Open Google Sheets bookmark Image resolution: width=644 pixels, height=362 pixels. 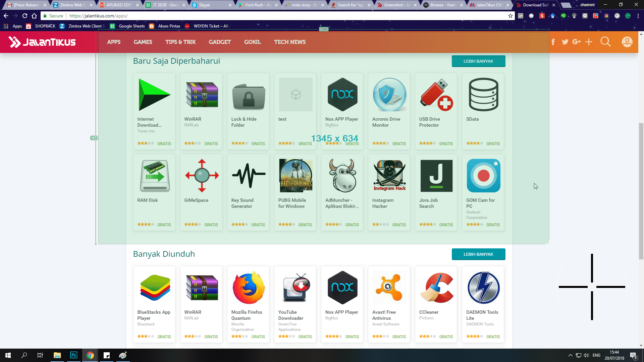point(127,26)
